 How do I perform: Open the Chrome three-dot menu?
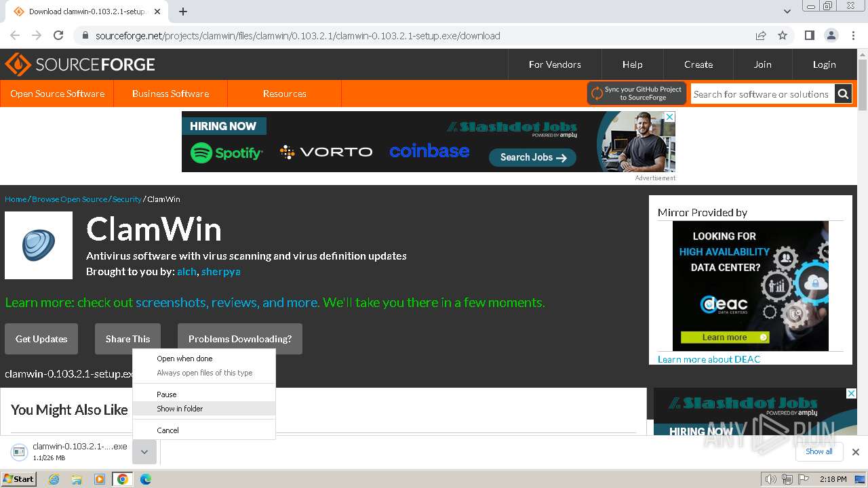852,35
